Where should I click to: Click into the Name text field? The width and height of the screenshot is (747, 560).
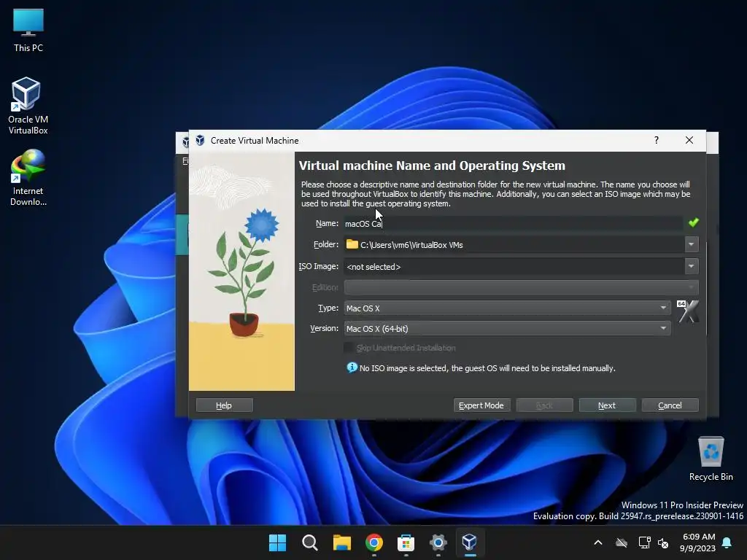[513, 223]
